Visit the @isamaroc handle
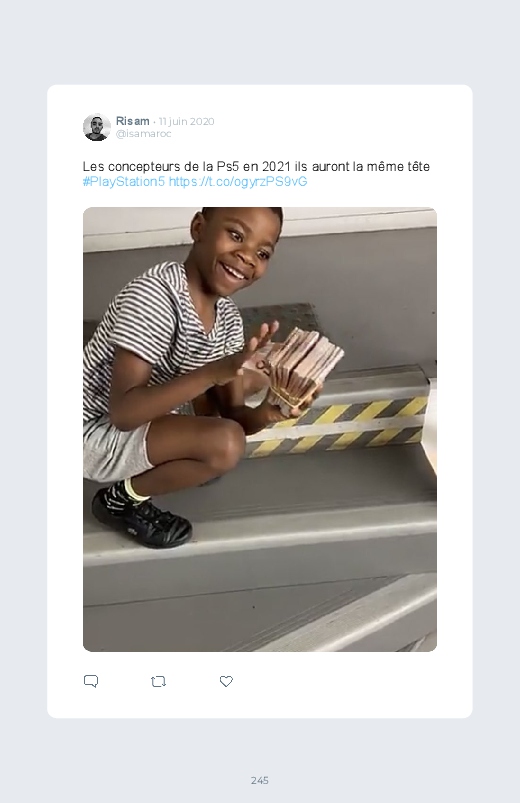Screen dimensions: 520x803 click(x=143, y=134)
